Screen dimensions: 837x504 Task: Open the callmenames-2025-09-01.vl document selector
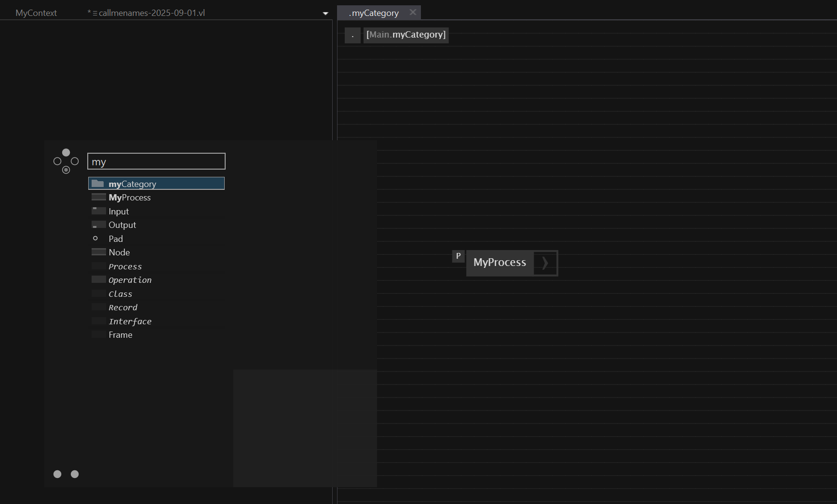click(x=152, y=13)
